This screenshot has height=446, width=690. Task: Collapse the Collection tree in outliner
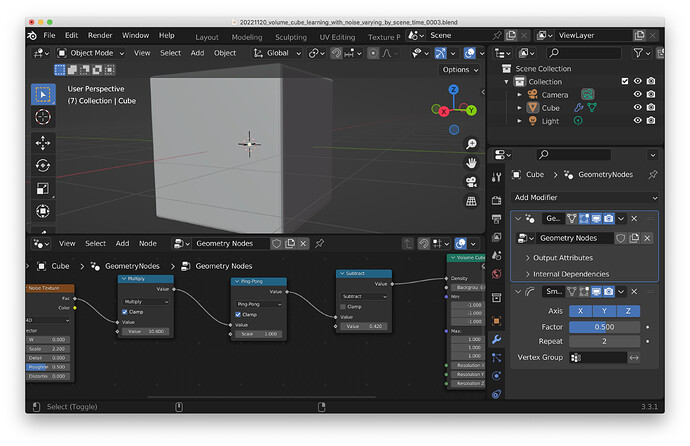click(506, 82)
